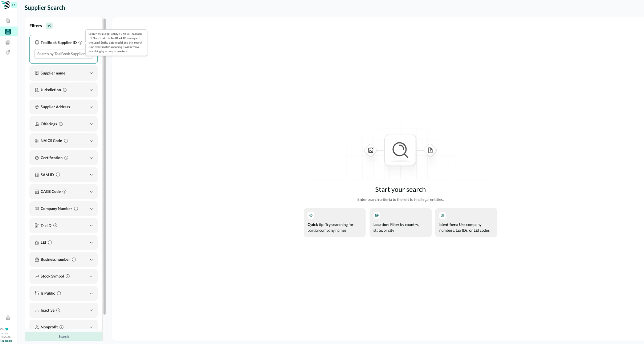Click the TealBook Supplier ID input field
Viewport: 644px width, 344px height.
(x=64, y=54)
